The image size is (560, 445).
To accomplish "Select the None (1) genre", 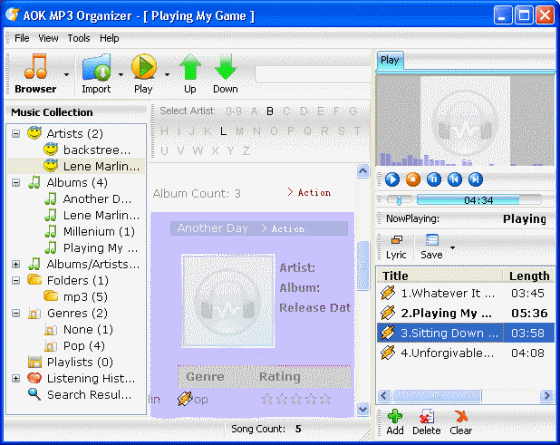I will [79, 330].
